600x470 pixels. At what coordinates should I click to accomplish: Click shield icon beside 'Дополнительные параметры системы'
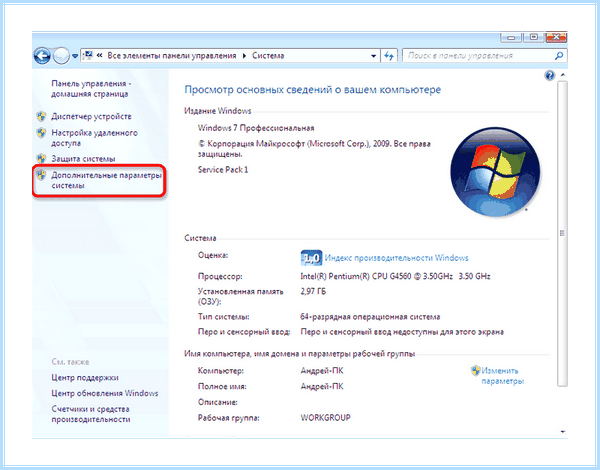41,175
